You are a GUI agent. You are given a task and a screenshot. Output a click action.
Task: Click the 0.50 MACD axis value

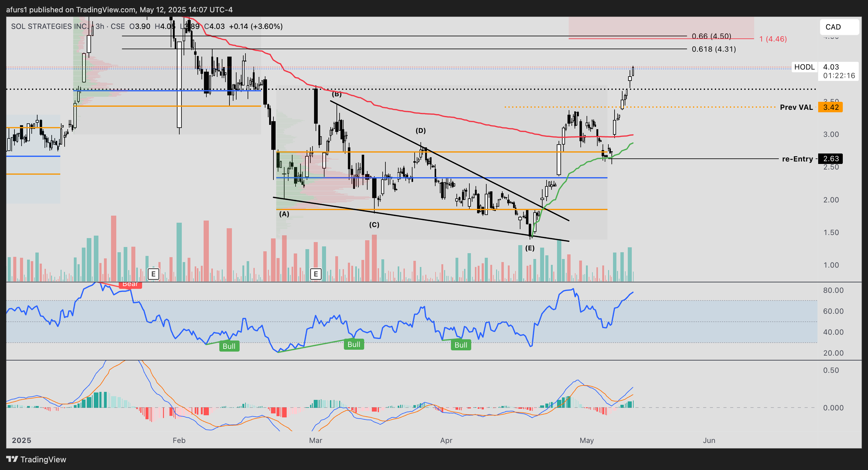tap(831, 370)
